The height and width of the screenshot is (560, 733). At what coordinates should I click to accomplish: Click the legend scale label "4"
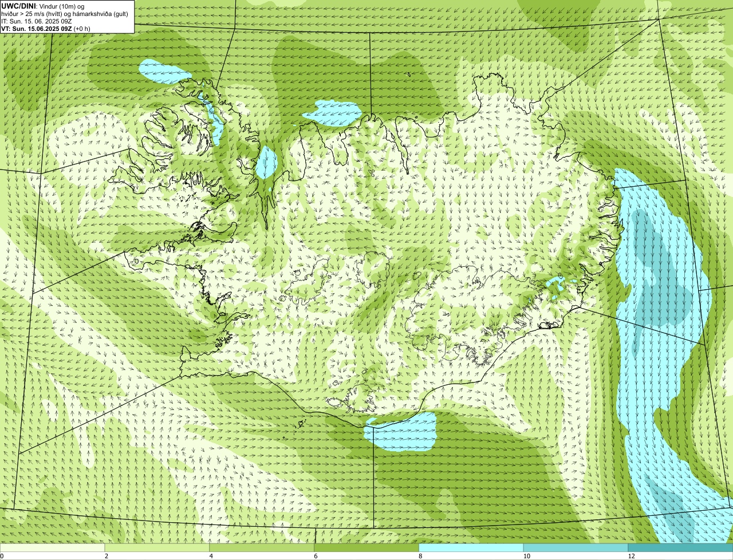point(211,556)
